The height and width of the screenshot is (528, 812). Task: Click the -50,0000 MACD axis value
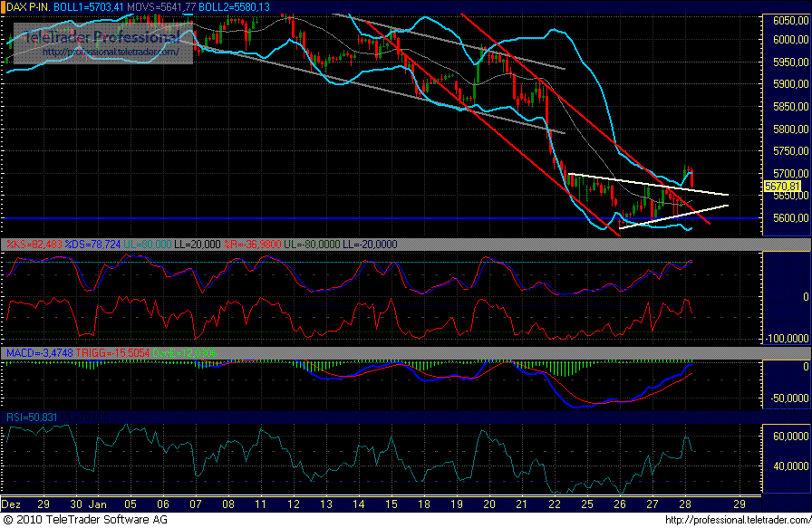pyautogui.click(x=788, y=398)
